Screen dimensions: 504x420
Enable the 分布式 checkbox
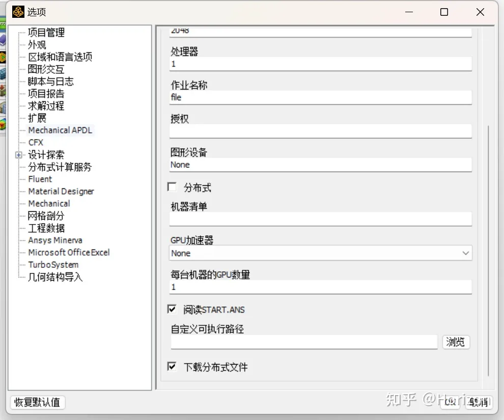tap(172, 187)
